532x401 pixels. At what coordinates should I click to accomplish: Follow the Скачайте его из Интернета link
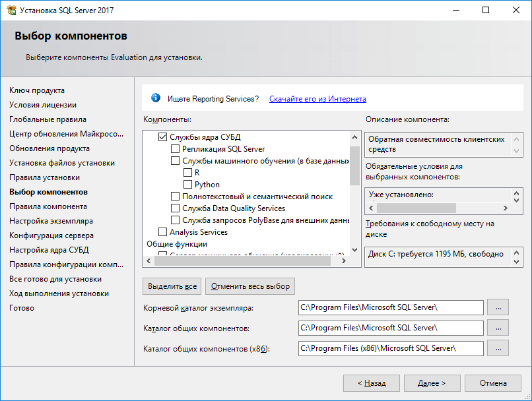point(317,99)
